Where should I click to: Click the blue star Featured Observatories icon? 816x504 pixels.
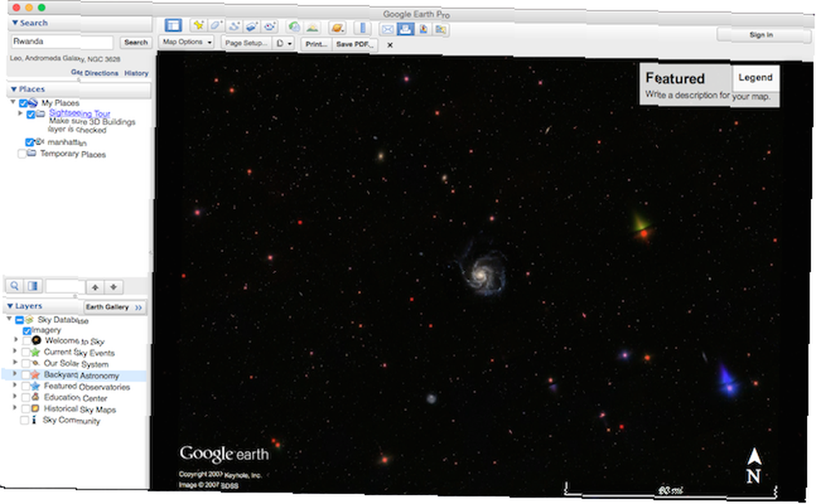35,386
